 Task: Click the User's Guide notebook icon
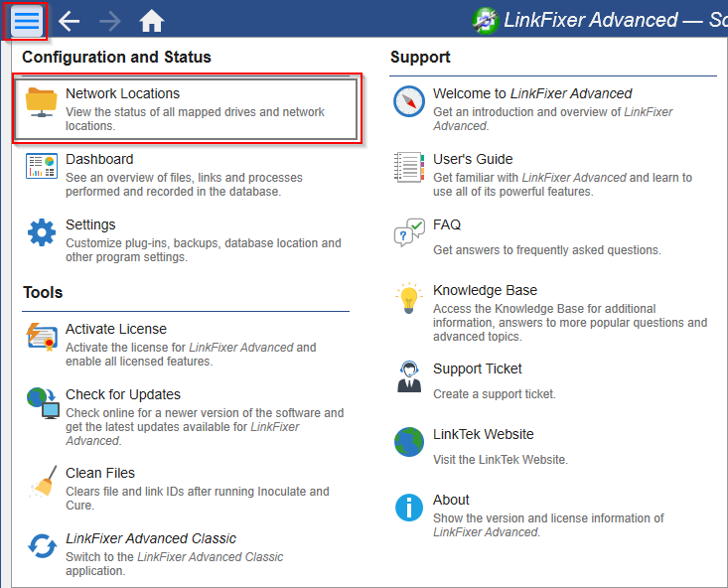pyautogui.click(x=408, y=167)
